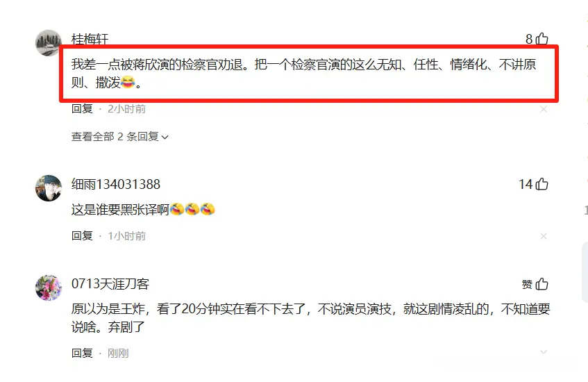
Task: Click chevron next to 查看全部 2 条回复
Action: click(x=165, y=138)
